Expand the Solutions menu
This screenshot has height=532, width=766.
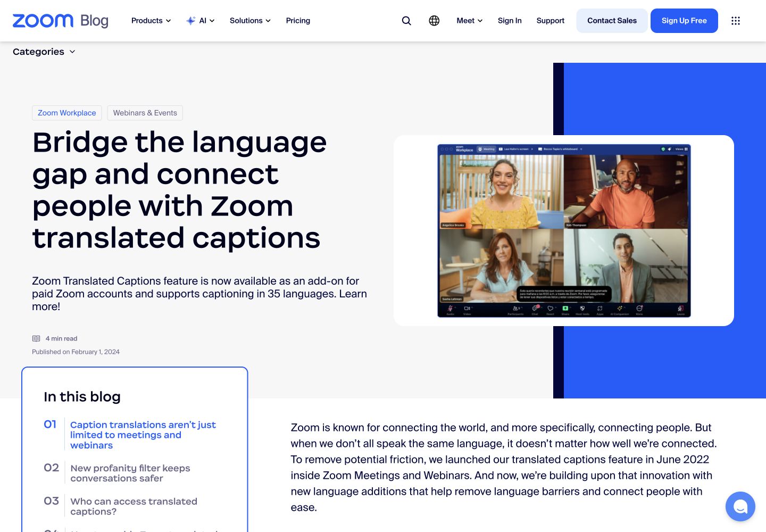pos(250,21)
